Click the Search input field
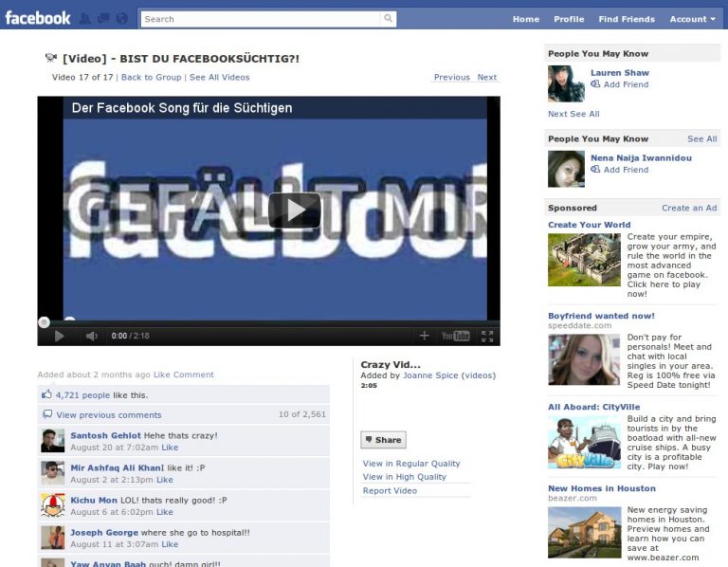The height and width of the screenshot is (567, 728). click(x=261, y=19)
